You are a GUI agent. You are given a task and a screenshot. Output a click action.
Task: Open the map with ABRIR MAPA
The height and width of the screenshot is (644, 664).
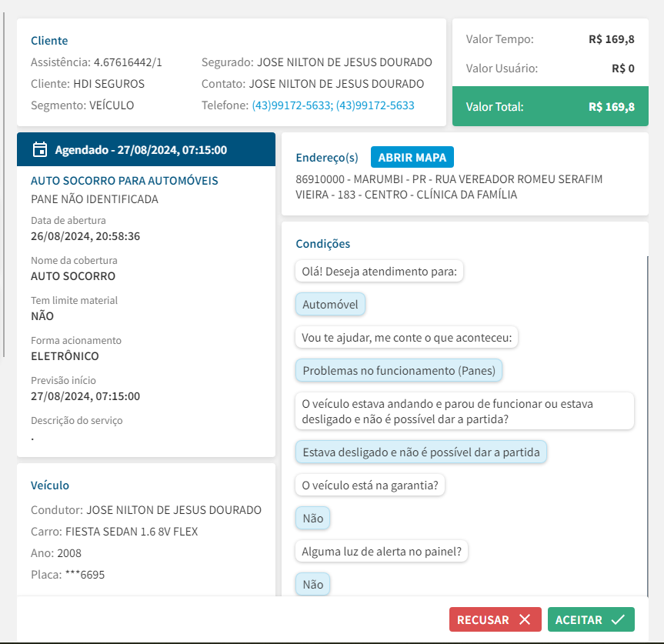point(412,157)
